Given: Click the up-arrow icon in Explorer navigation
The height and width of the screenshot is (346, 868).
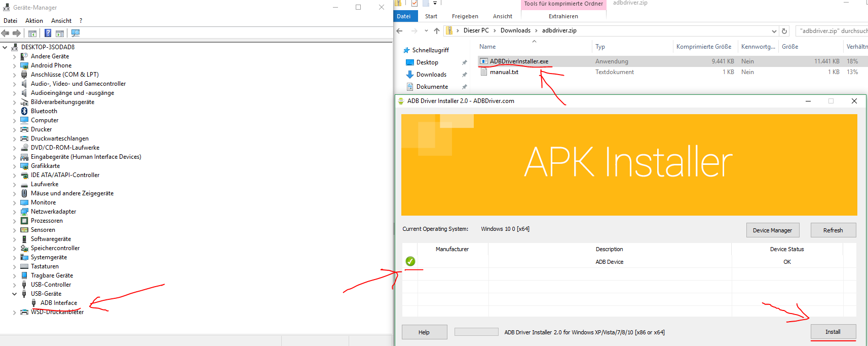Looking at the screenshot, I should (x=437, y=31).
